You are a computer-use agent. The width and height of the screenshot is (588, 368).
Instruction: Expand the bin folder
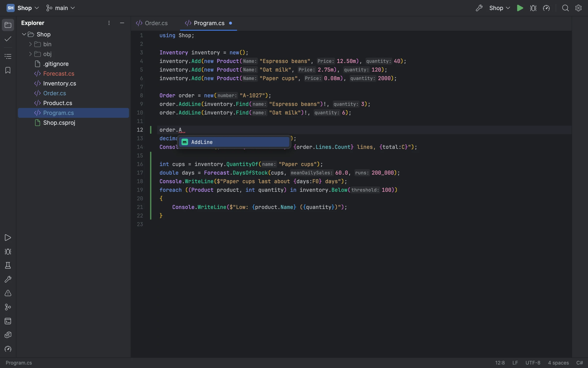(30, 44)
